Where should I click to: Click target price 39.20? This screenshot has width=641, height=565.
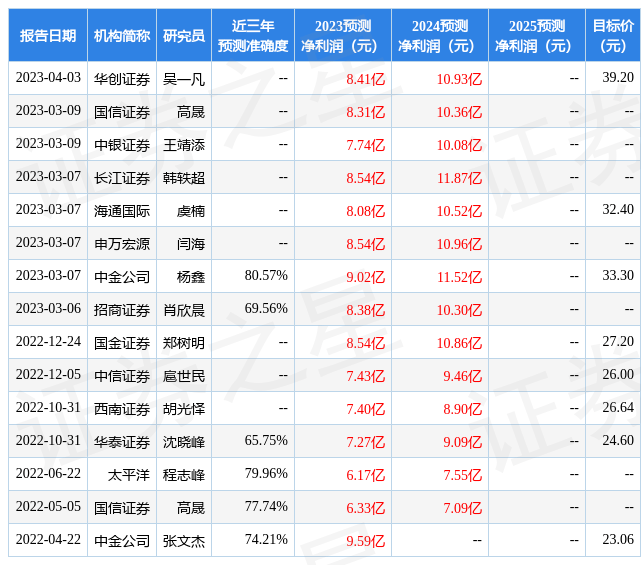618,78
